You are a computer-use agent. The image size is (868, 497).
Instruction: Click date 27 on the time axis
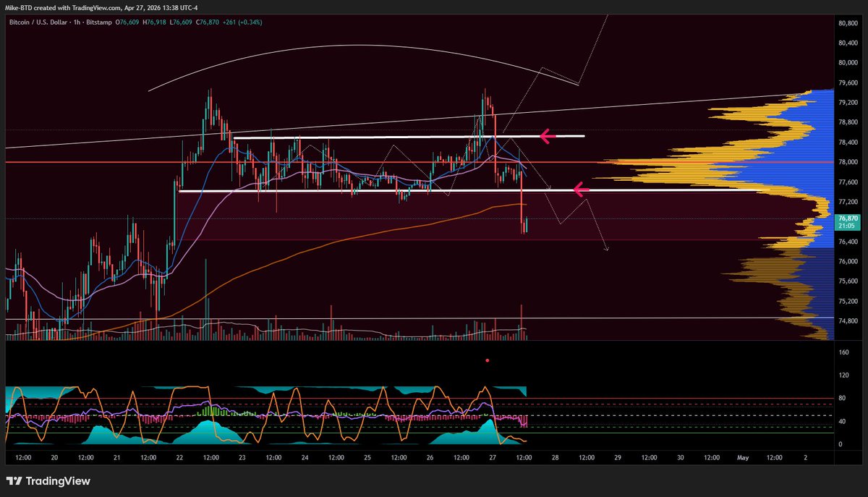click(x=493, y=458)
